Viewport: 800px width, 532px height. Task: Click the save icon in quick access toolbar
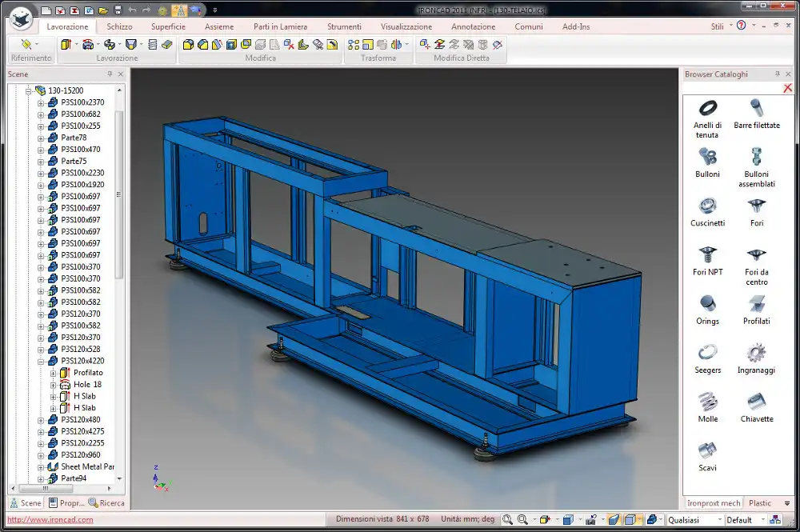point(118,10)
